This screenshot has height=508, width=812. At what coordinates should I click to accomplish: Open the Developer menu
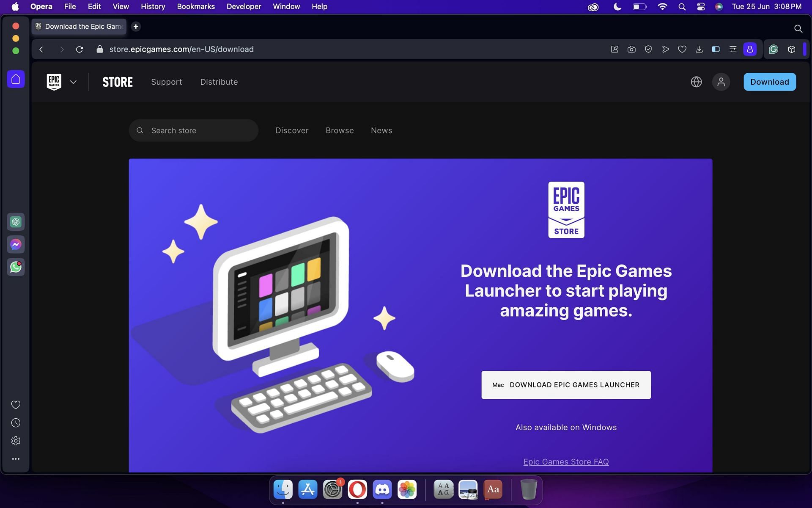[244, 6]
